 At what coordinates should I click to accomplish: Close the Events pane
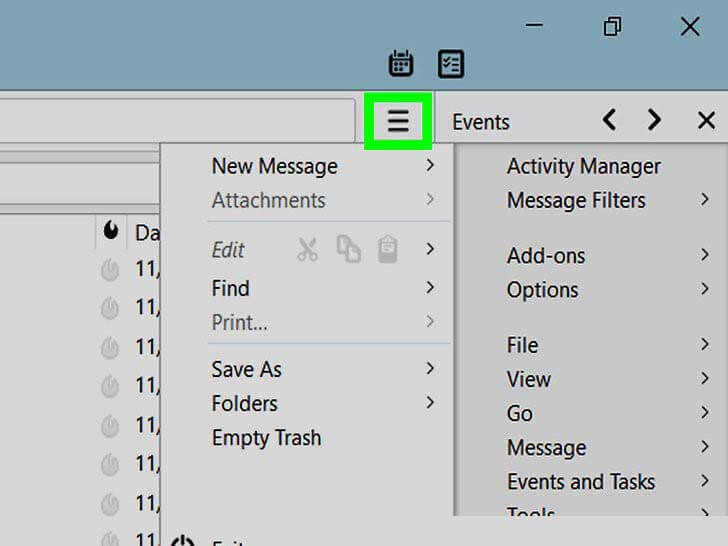pos(706,120)
